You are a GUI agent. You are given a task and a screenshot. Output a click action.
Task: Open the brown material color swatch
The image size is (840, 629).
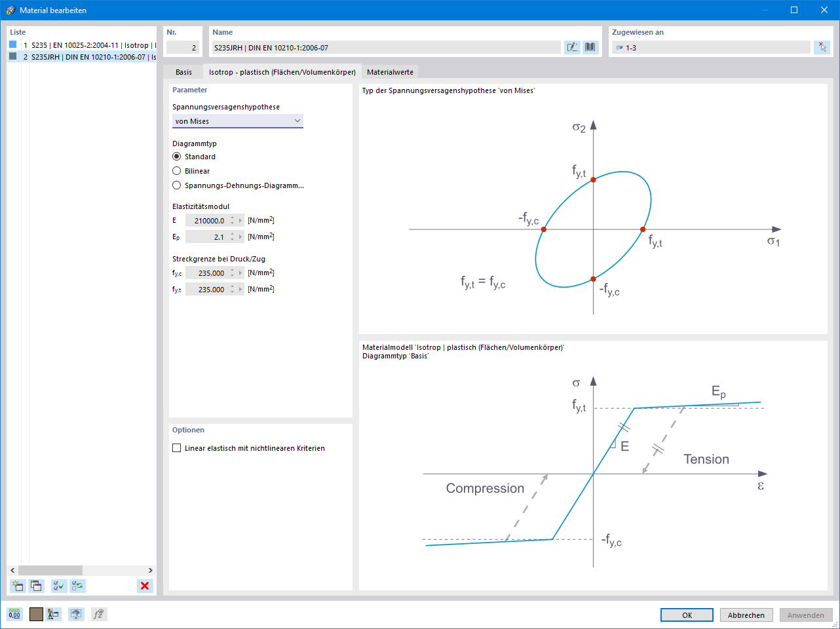(36, 614)
